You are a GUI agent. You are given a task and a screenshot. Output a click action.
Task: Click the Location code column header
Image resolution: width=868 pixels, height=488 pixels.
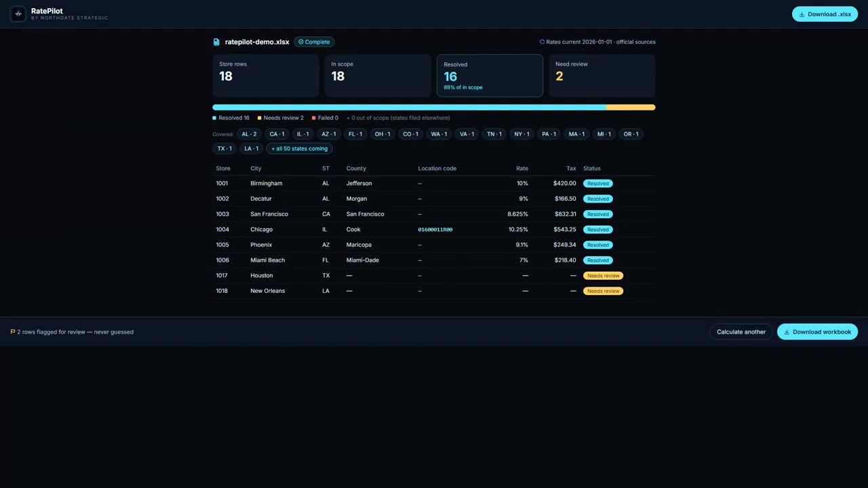(x=437, y=168)
